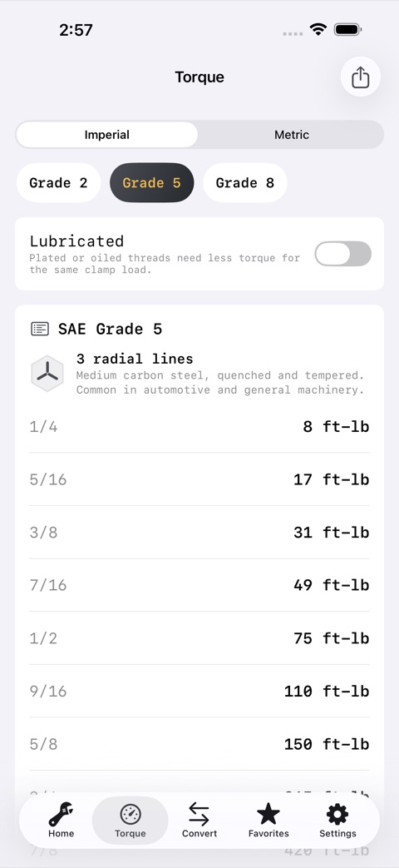Open Settings gear icon tab
Screen dimensions: 399x868
(x=337, y=821)
